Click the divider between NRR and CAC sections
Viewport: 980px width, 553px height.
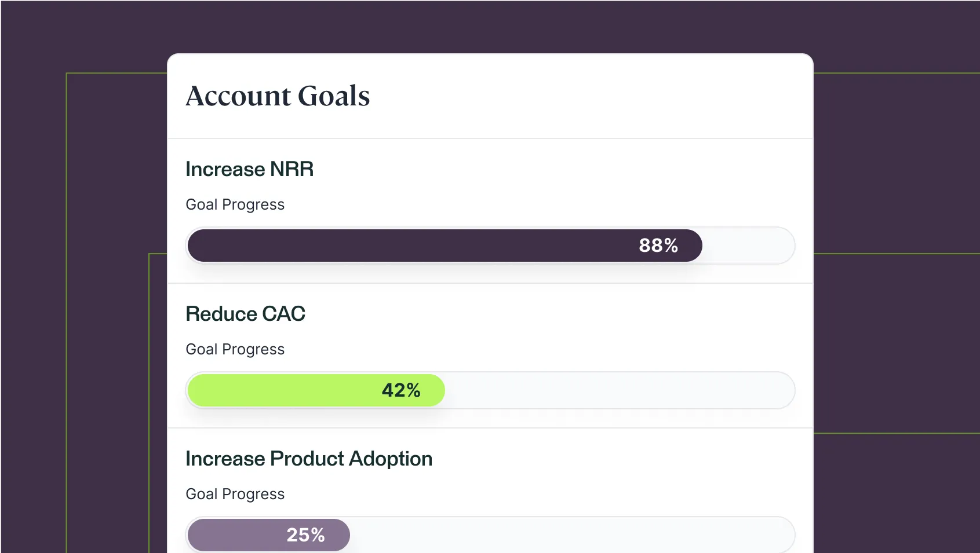(x=490, y=283)
